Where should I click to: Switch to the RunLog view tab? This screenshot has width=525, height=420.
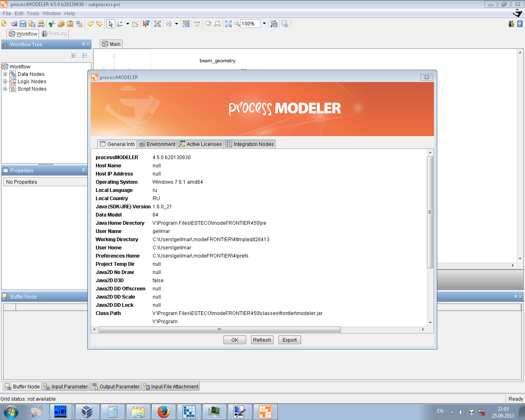54,34
